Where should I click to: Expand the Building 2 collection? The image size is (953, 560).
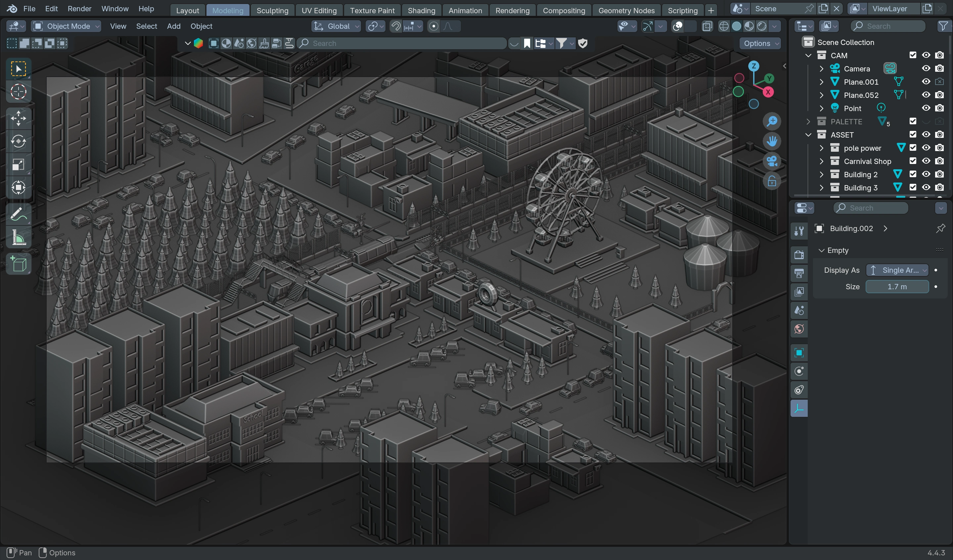click(x=821, y=175)
